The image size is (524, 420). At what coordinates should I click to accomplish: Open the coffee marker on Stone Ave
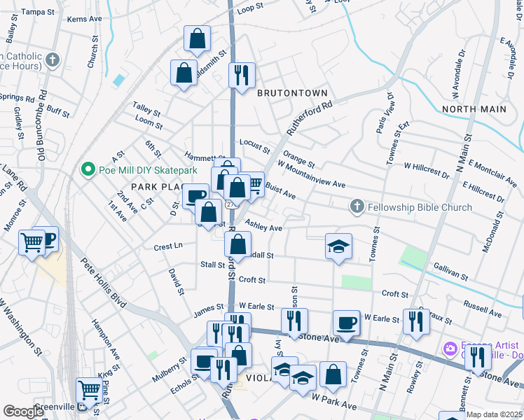[346, 323]
